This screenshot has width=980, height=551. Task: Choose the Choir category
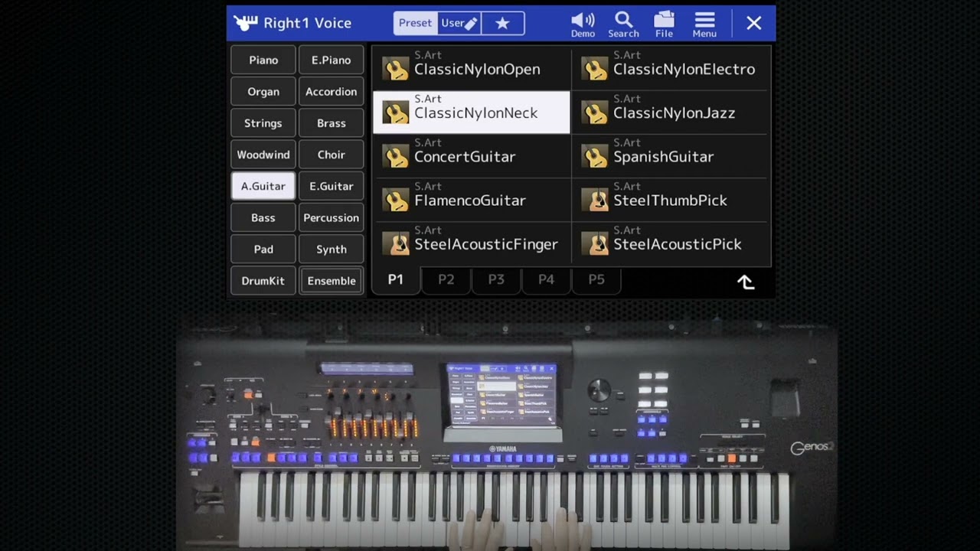point(332,155)
